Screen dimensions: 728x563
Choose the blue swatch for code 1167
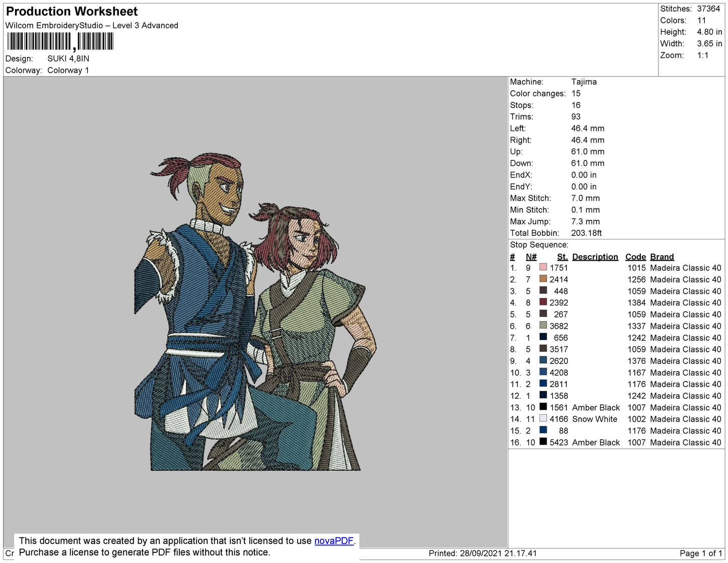point(543,372)
